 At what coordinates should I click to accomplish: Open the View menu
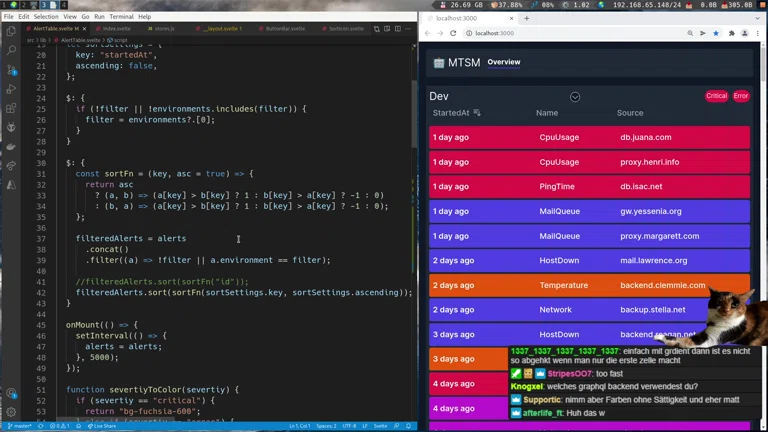pos(70,17)
